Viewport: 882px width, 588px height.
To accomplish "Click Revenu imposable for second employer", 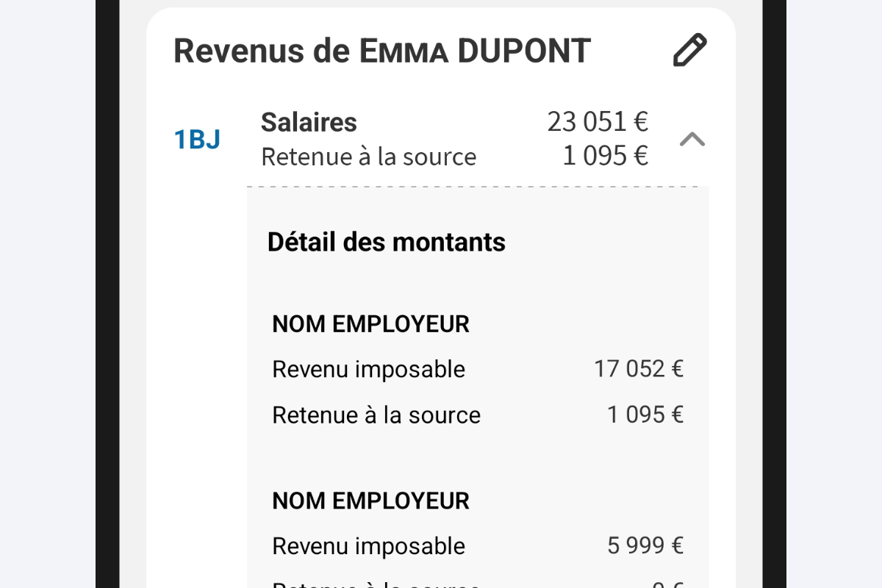I will click(368, 546).
